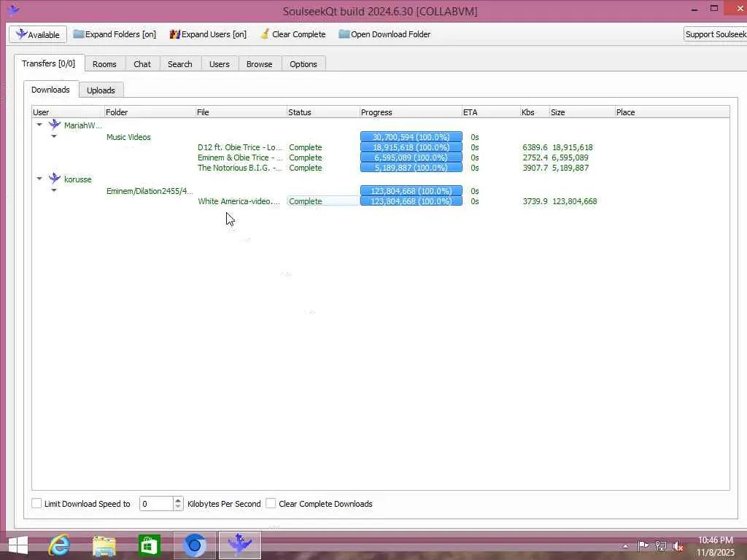Open taskbar clock showing 10:46 PM

tap(715, 545)
